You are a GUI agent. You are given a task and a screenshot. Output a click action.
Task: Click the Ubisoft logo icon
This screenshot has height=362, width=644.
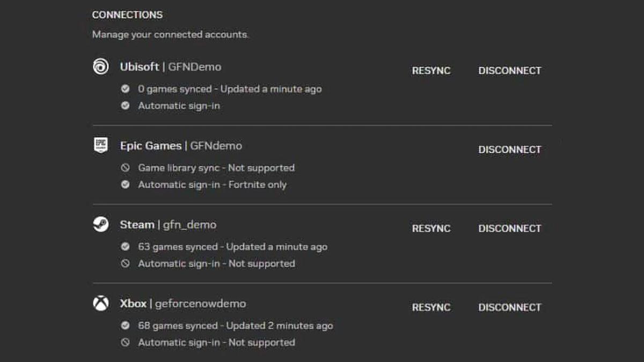(102, 67)
